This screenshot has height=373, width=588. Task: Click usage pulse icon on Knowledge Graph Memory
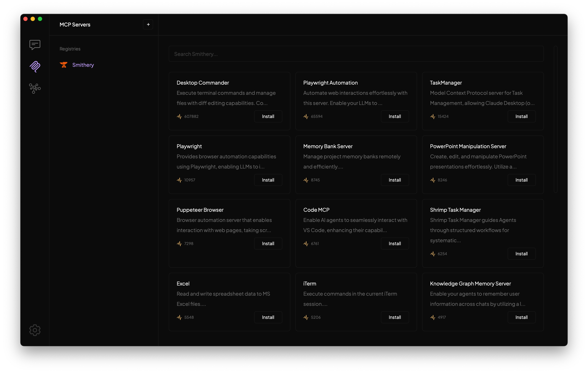pos(433,317)
